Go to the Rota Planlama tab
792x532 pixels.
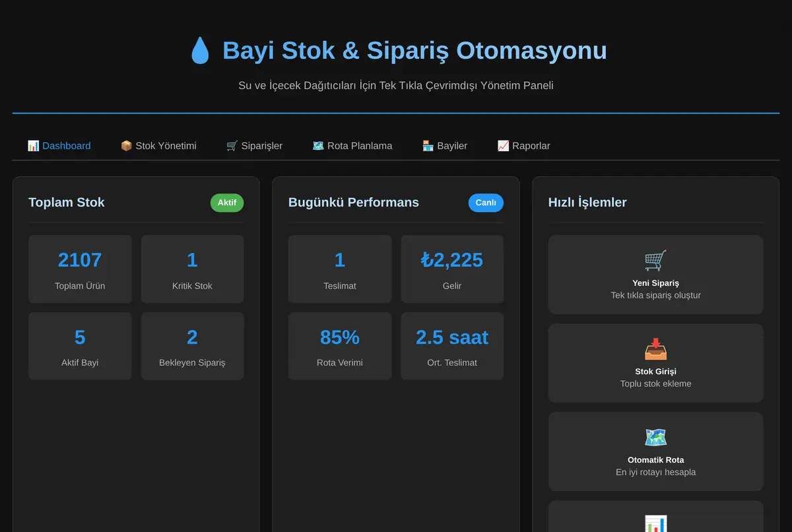click(x=352, y=146)
